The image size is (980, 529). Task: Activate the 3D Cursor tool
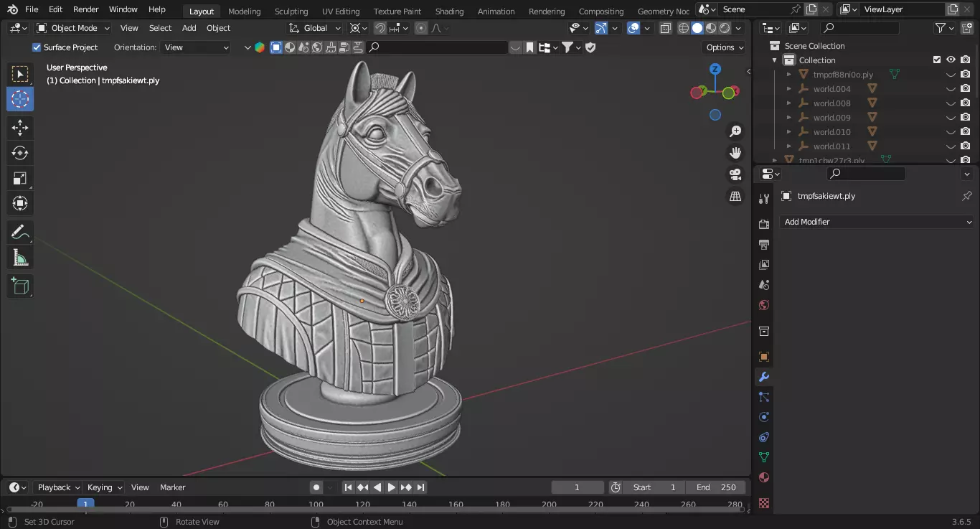click(x=20, y=99)
